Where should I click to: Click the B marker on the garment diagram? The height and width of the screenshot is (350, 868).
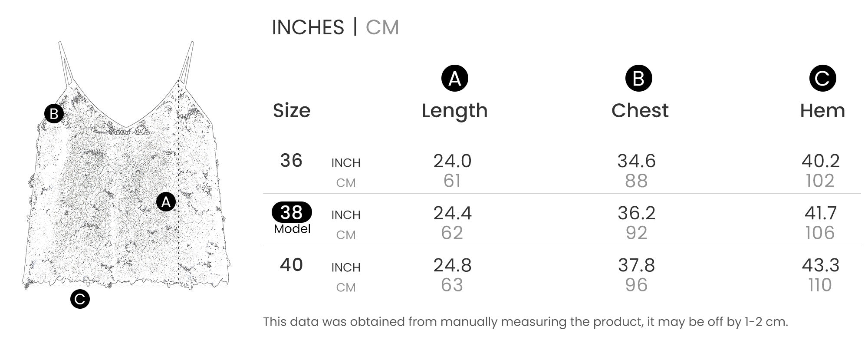click(x=54, y=114)
